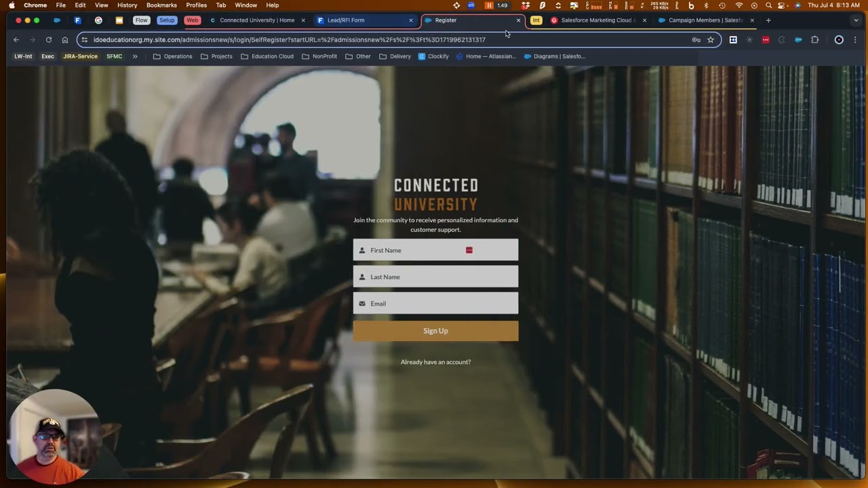The width and height of the screenshot is (868, 488).
Task: Focus the Last Name field
Action: (435, 277)
